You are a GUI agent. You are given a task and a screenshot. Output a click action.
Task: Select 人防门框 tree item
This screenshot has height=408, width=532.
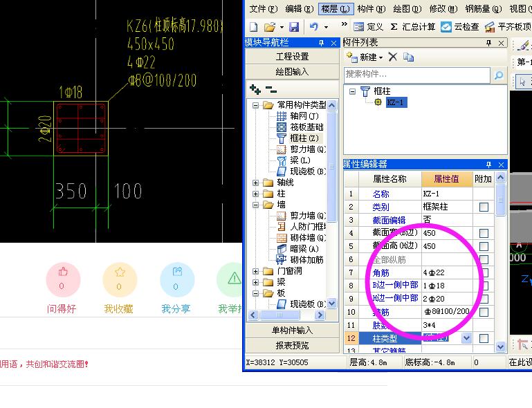pyautogui.click(x=308, y=227)
